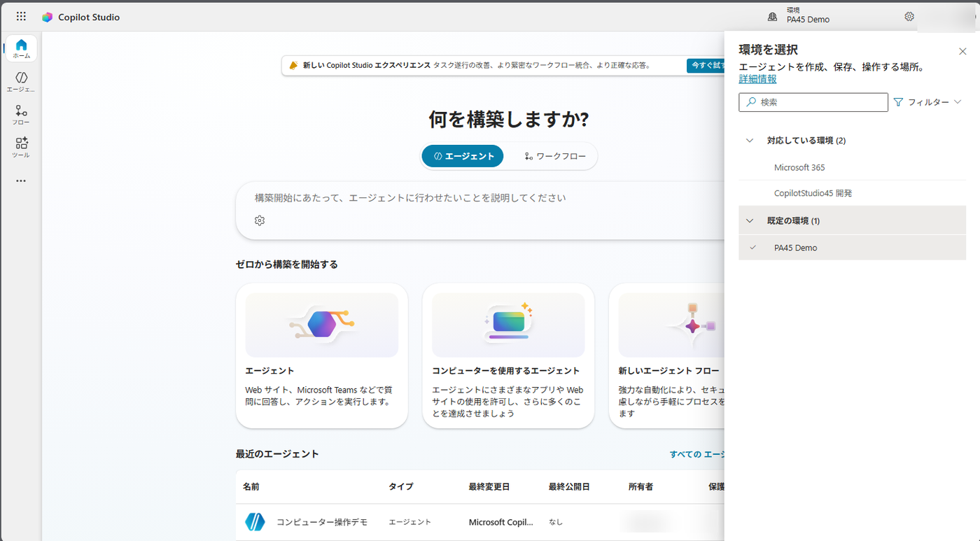Show more sidebar options ellipsis
Image resolution: width=980 pixels, height=541 pixels.
[x=21, y=181]
